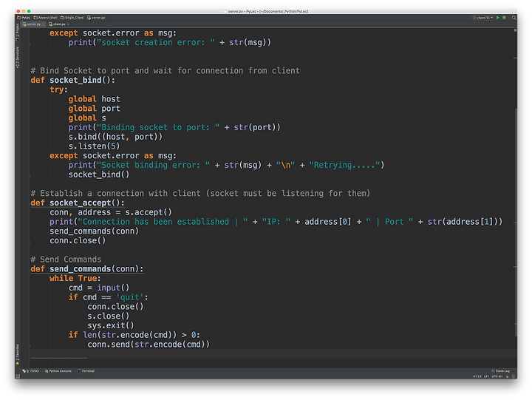This screenshot has width=532, height=400.
Task: Close the client.py editor tab
Action: point(68,24)
